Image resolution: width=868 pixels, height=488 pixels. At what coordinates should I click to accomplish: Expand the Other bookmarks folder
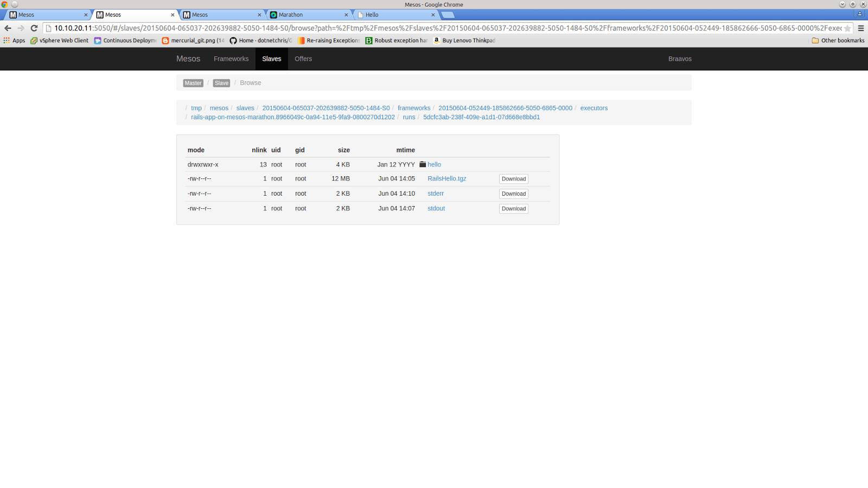point(838,41)
